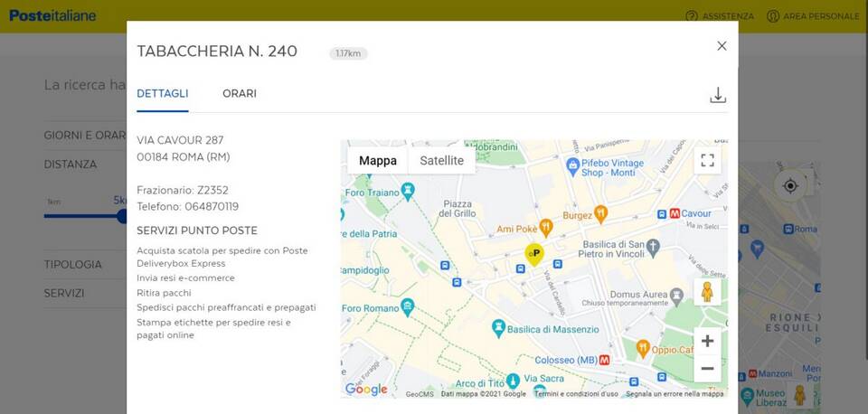Click the Oppio Caffè restaurant marker
This screenshot has height=414, width=868.
tap(643, 348)
